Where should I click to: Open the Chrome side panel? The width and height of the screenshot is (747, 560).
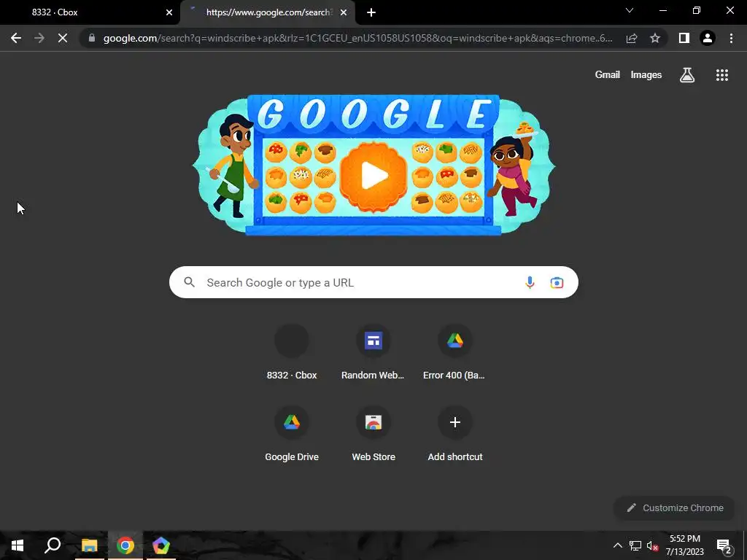click(684, 38)
